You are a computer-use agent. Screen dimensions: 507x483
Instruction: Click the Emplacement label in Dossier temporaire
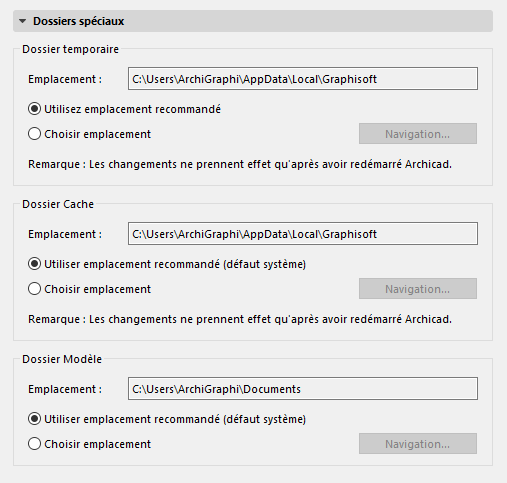(x=65, y=79)
